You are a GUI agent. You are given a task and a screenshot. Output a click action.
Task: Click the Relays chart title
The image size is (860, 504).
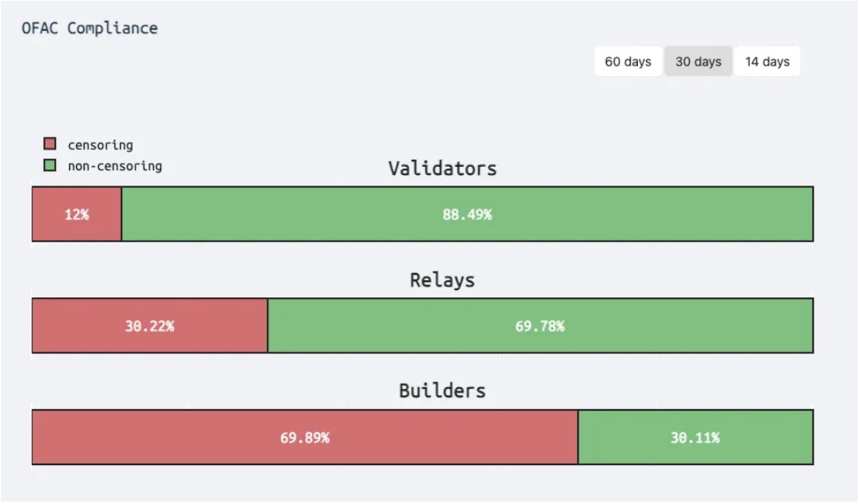tap(442, 280)
